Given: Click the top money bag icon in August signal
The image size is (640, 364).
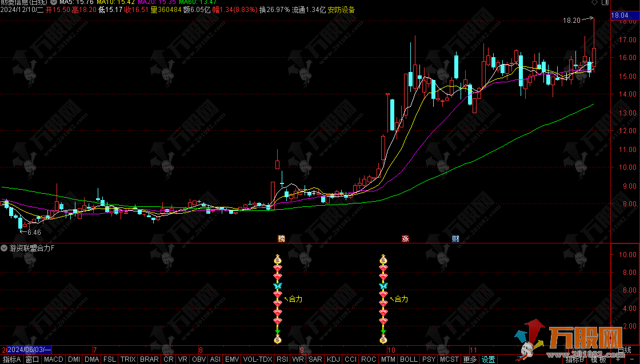Looking at the screenshot, I should pyautogui.click(x=278, y=259).
